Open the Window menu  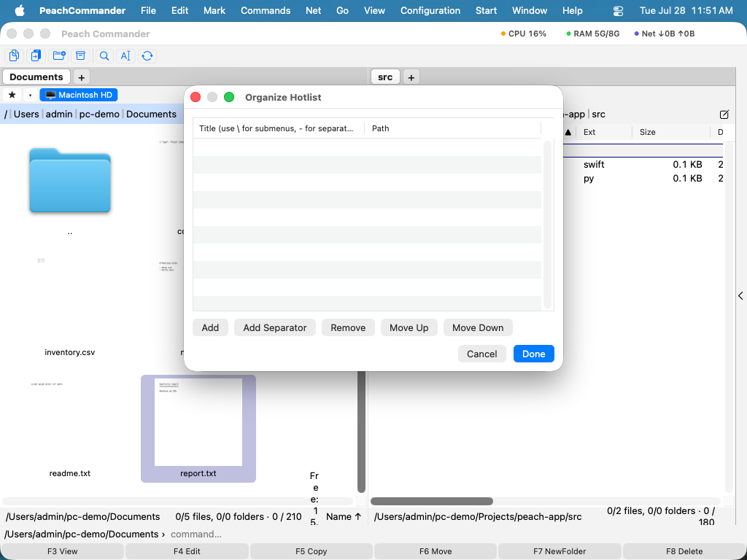[x=530, y=10]
